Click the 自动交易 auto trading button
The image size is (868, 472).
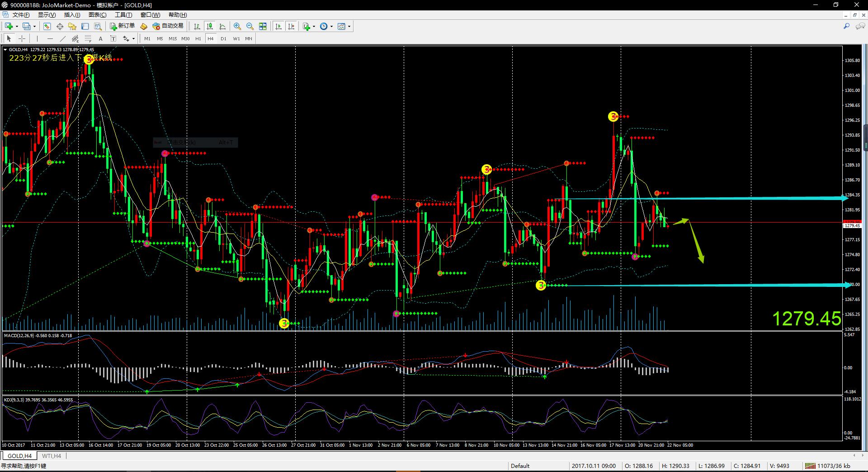(168, 26)
